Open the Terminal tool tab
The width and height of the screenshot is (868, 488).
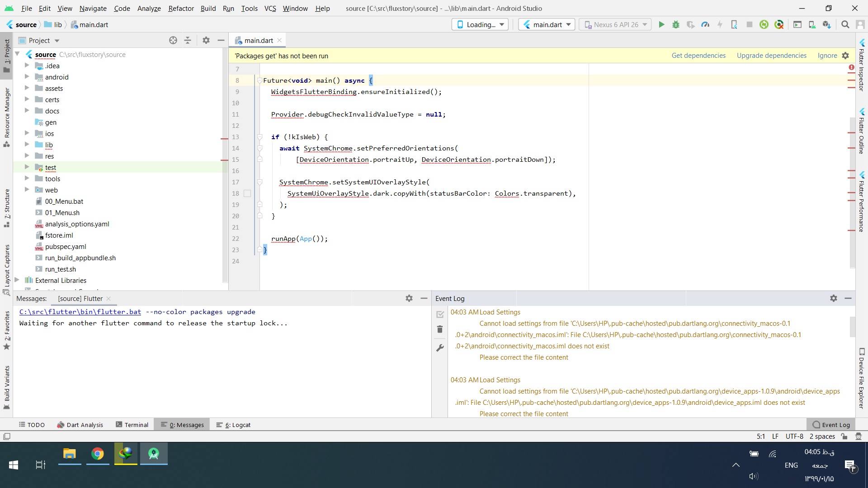click(132, 425)
